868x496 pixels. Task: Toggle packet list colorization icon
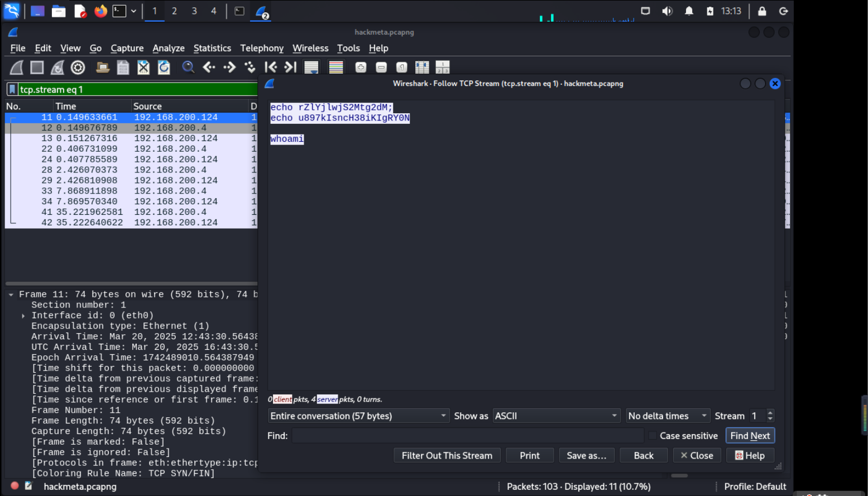(336, 68)
